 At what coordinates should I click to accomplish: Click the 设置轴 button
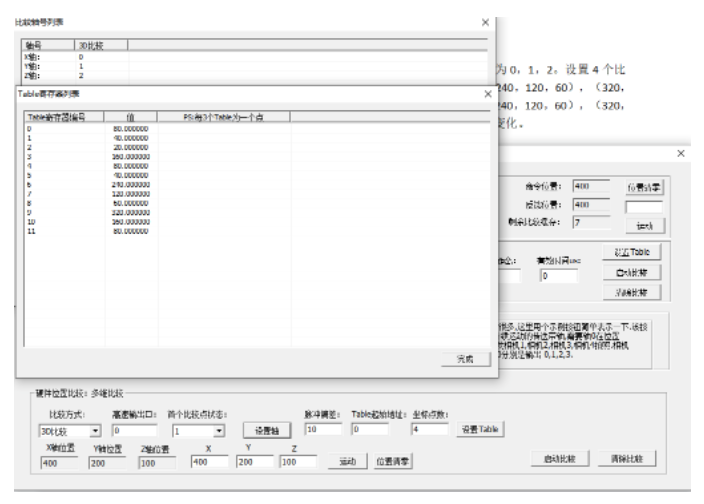point(267,430)
